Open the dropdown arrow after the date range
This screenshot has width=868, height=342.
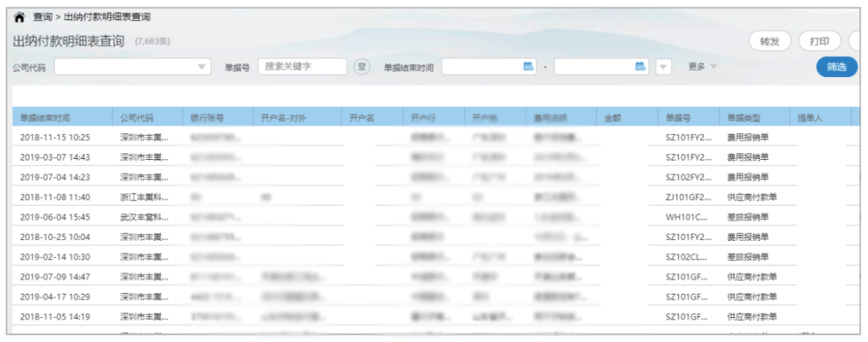(x=664, y=67)
